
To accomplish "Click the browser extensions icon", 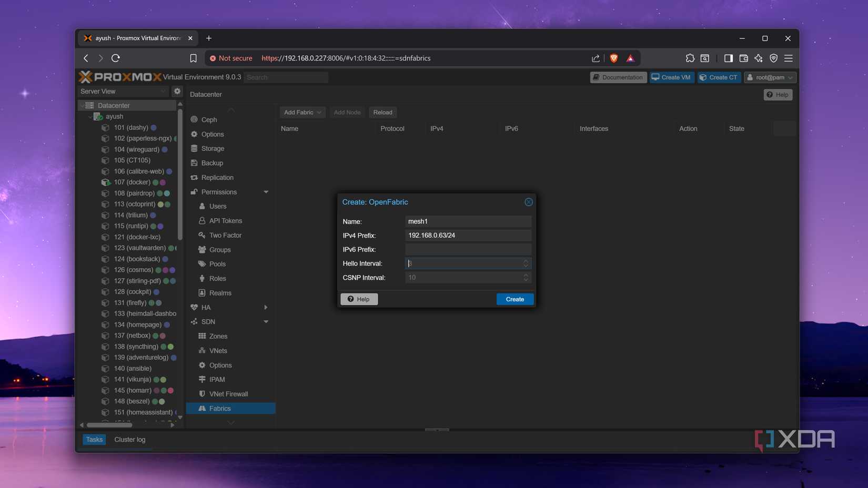I will (x=690, y=58).
